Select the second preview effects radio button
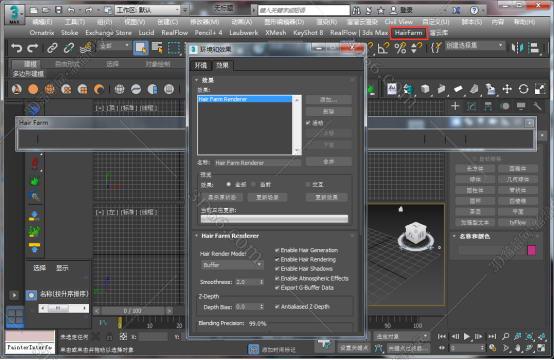The height and width of the screenshot is (360, 554). coord(253,184)
